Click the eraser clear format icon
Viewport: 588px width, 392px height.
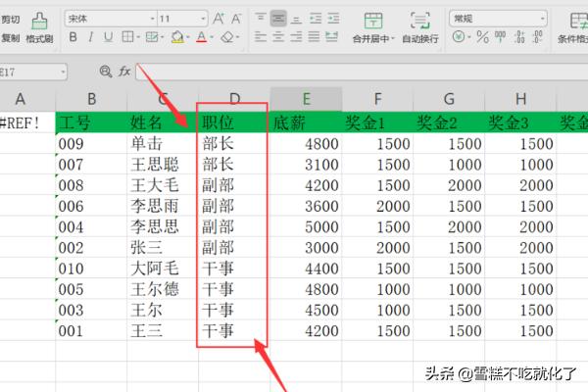click(227, 38)
